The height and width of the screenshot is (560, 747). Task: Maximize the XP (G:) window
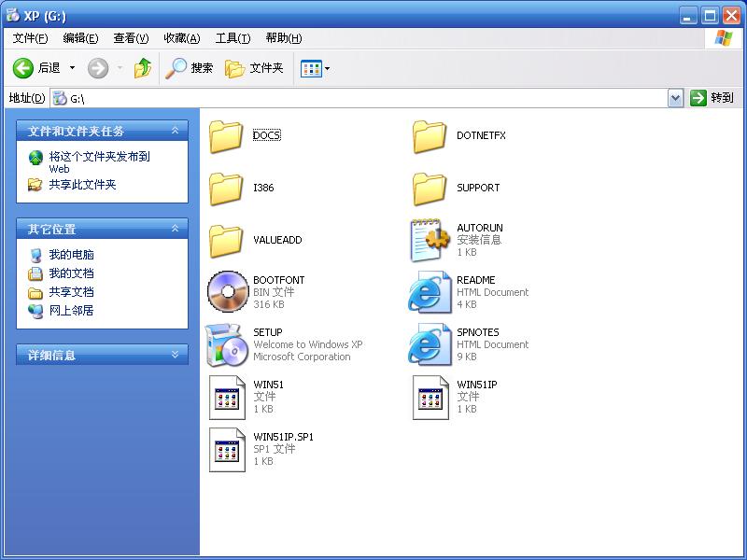pos(710,16)
